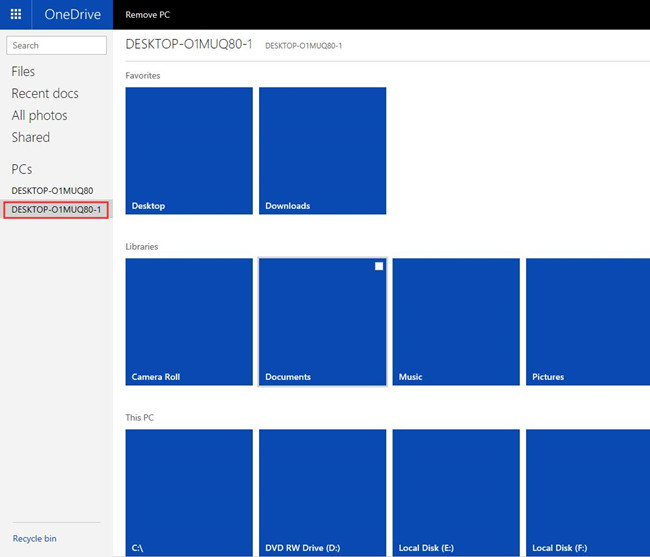Open Recent docs in the sidebar

coord(45,94)
